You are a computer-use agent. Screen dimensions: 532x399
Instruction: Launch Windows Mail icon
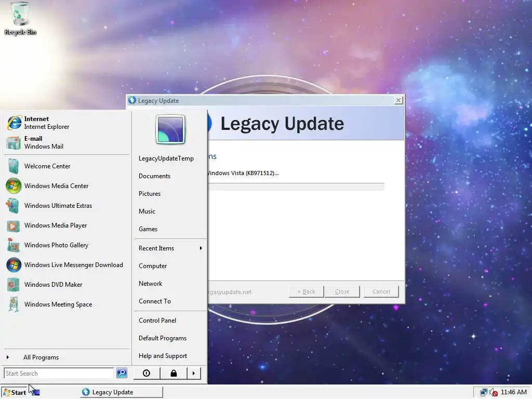point(14,142)
